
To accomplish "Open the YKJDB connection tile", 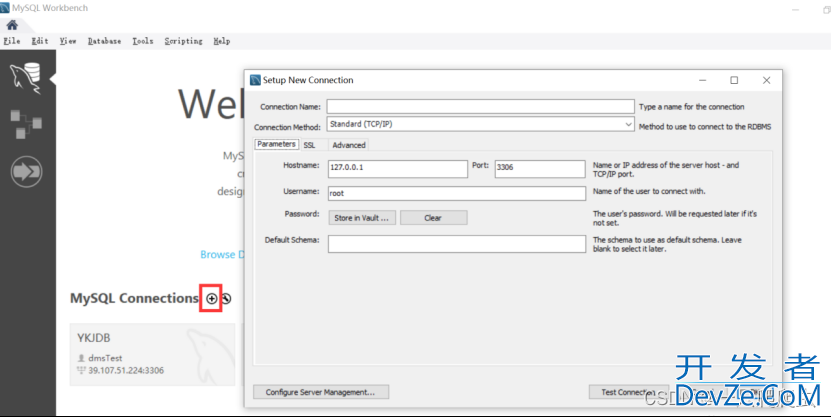I will tap(153, 354).
